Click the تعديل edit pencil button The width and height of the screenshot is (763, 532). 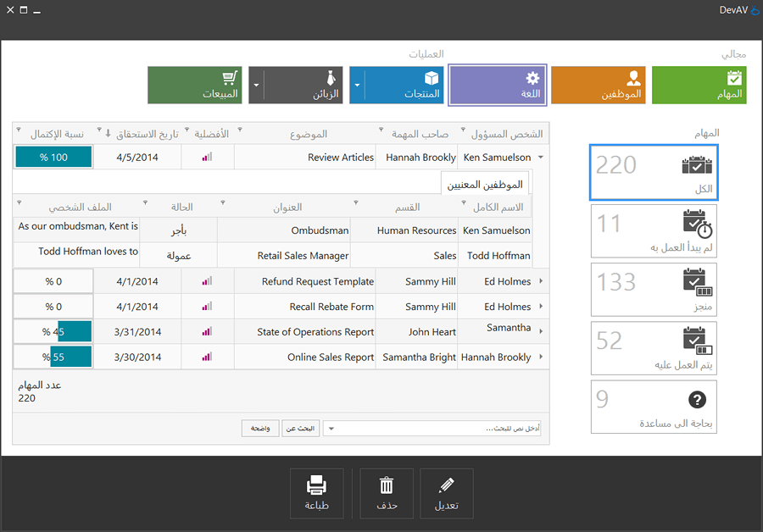coord(446,493)
